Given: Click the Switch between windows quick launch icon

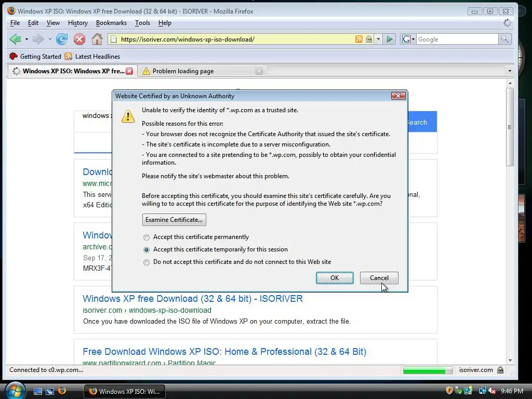Looking at the screenshot, I should point(50,391).
